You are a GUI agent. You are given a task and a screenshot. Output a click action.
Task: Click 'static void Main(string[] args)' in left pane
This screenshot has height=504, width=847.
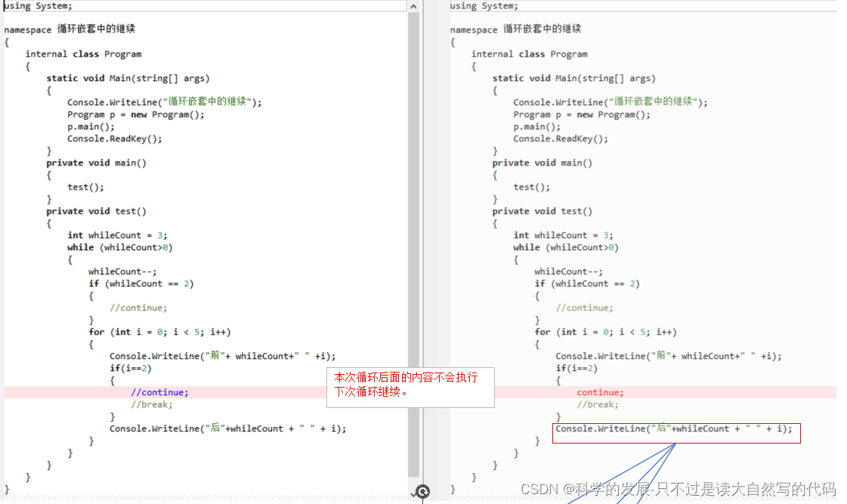tap(128, 79)
